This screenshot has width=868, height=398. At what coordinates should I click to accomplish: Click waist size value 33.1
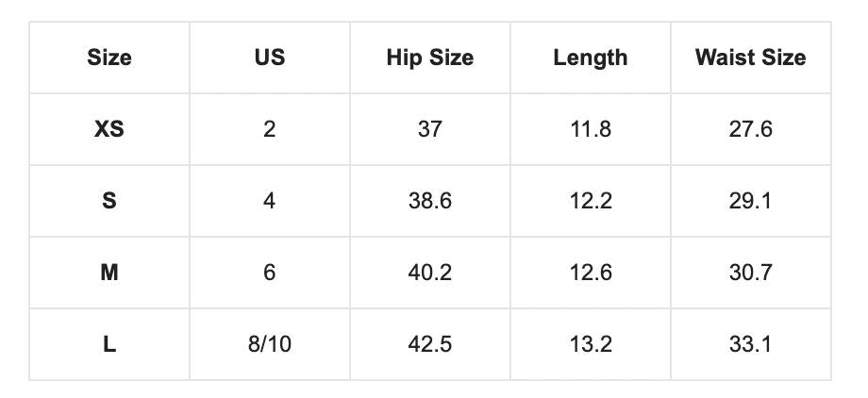(751, 344)
